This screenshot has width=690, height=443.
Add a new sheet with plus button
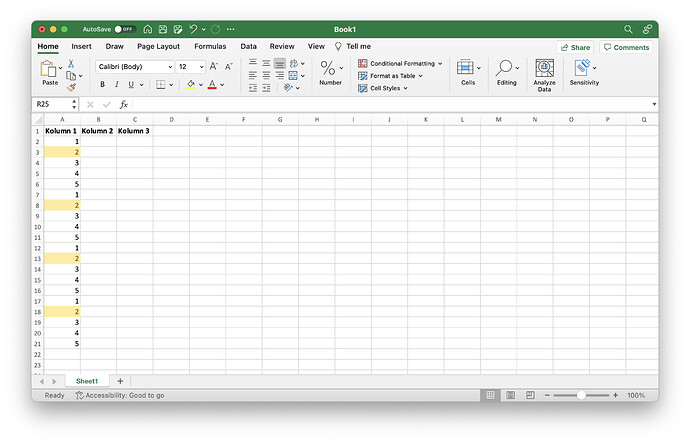tap(120, 381)
